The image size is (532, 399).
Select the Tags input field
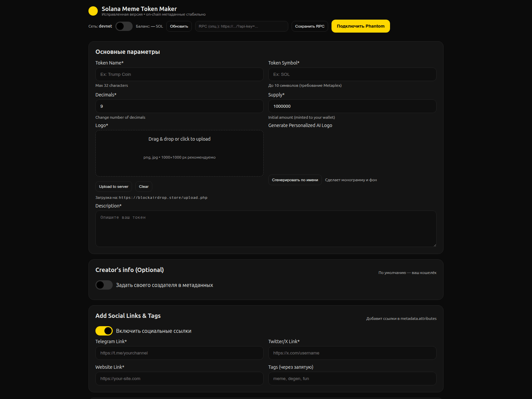[352, 378]
